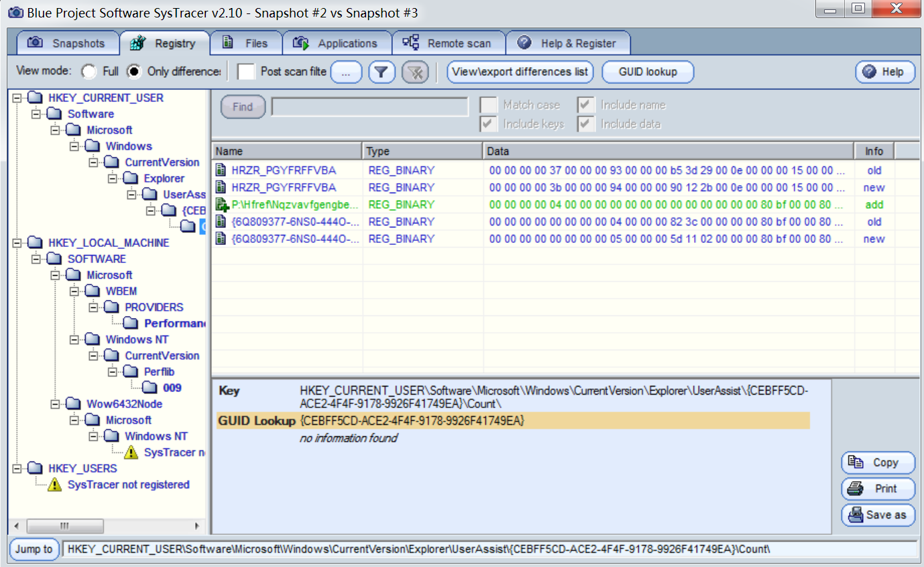Toggle the Include data checkbox
Viewport: 924px width, 567px height.
click(x=585, y=123)
